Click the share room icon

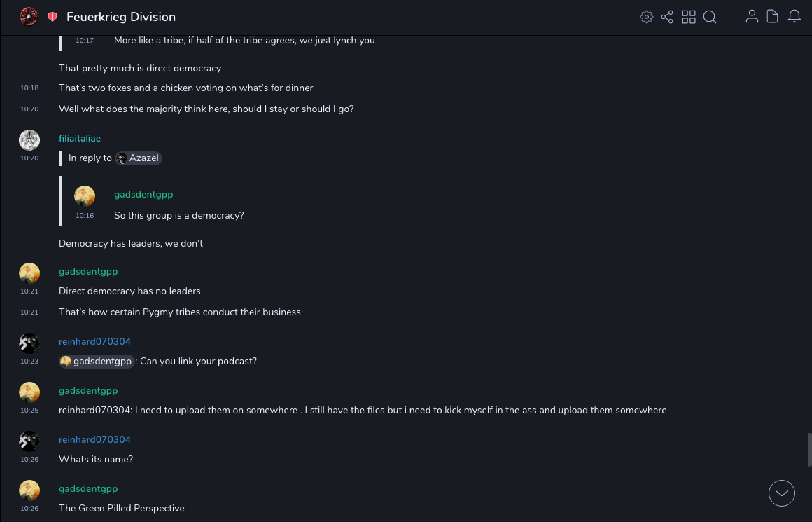667,17
